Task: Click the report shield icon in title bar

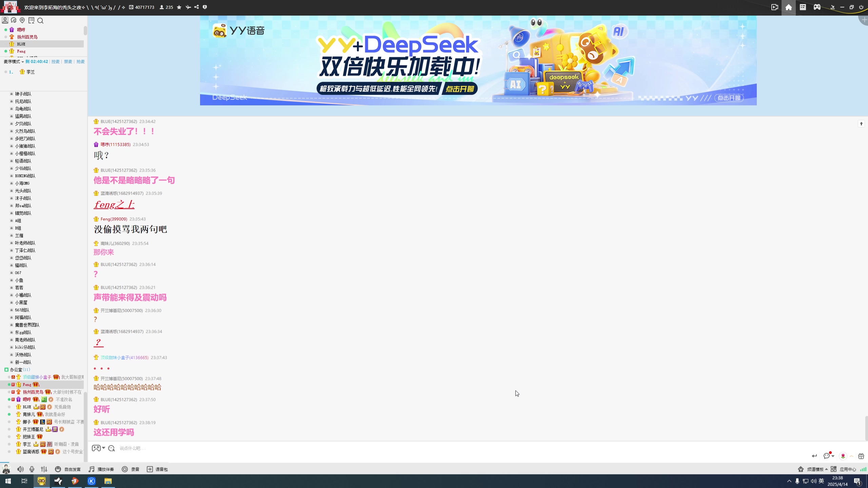Action: point(205,7)
